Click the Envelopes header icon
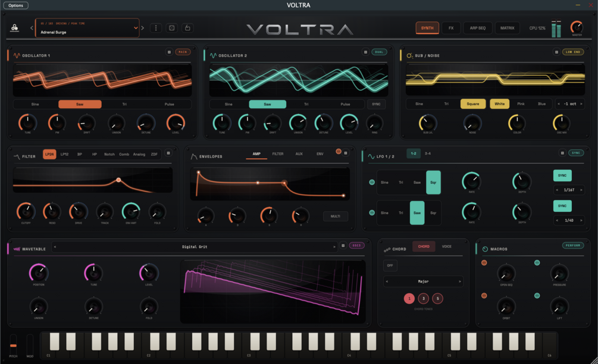This screenshot has width=598, height=364. point(194,156)
